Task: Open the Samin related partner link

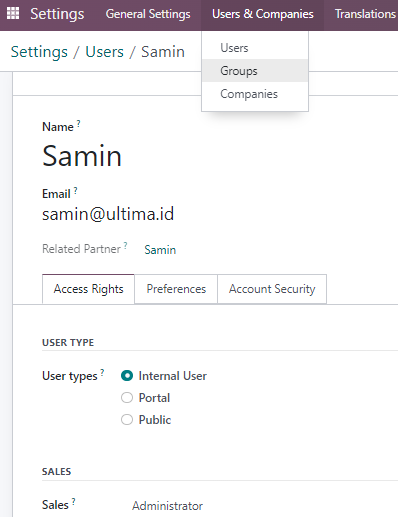Action: click(x=160, y=250)
